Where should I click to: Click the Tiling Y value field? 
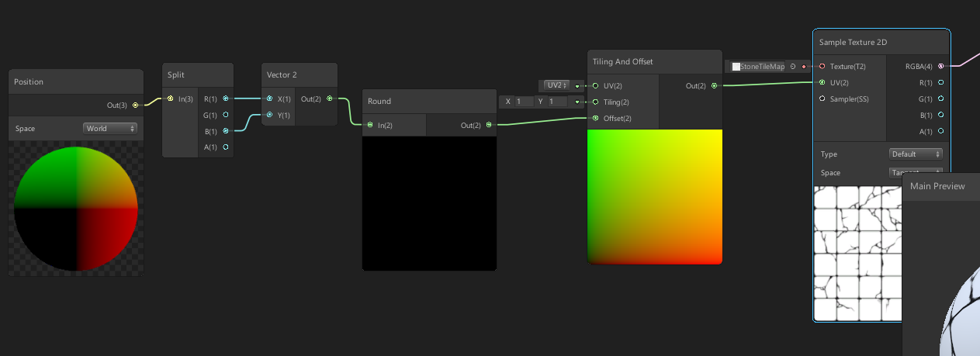click(x=558, y=102)
